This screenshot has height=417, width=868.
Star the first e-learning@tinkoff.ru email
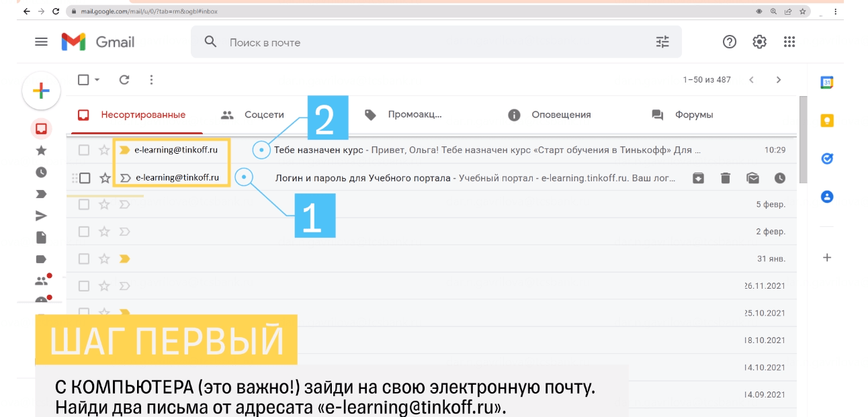tap(104, 150)
